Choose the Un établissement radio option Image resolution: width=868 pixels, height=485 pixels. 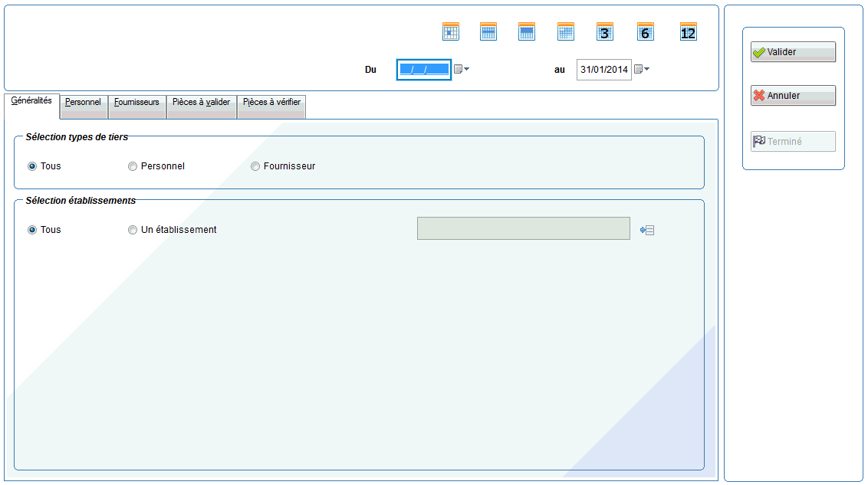[133, 230]
